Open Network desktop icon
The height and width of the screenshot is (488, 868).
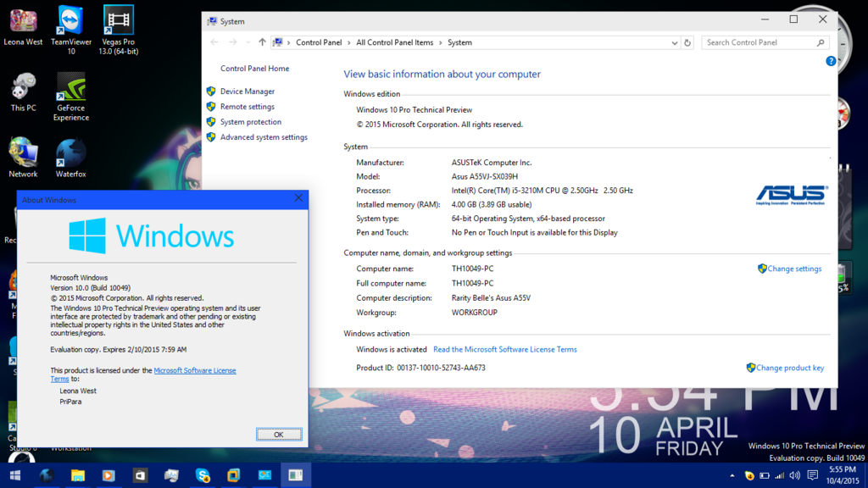tap(23, 158)
